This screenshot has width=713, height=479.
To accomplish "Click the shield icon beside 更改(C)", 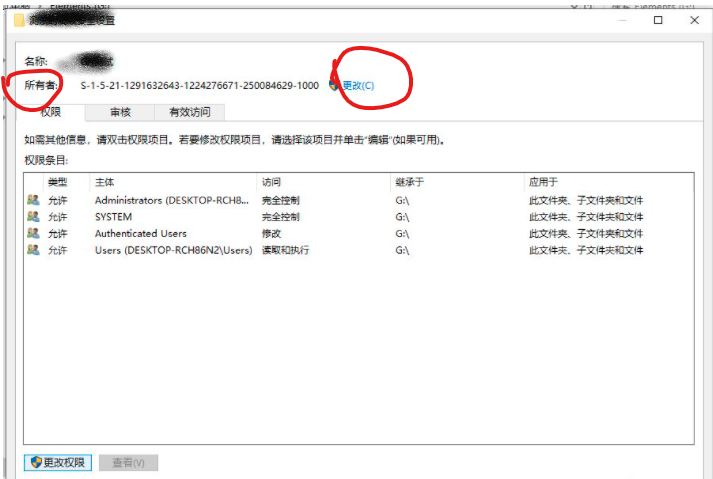I will coord(334,85).
